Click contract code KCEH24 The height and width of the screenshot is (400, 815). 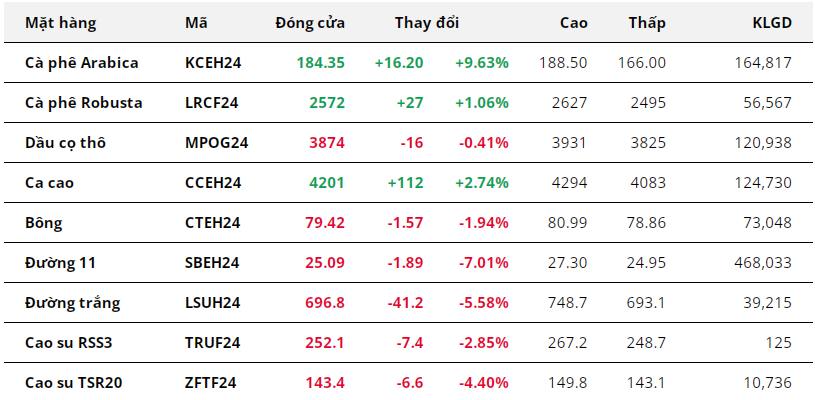(x=213, y=62)
